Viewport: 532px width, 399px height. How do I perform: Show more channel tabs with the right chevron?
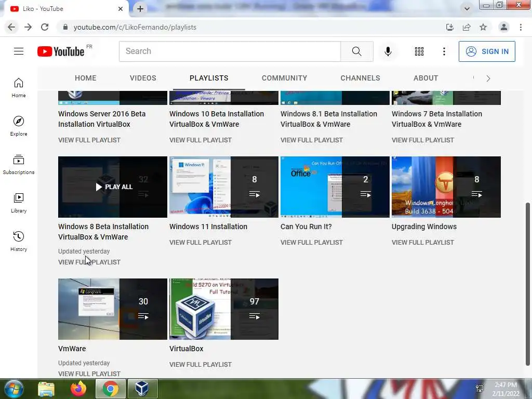(x=488, y=78)
